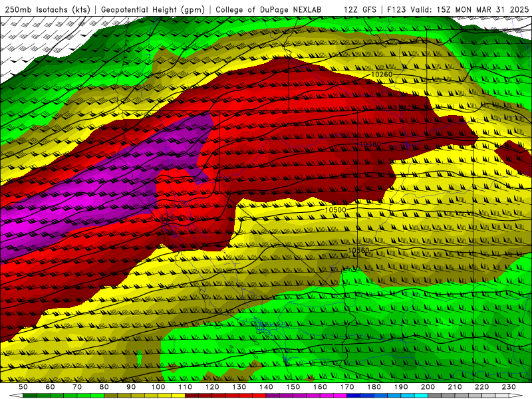Click the 190 knot legend value
This screenshot has height=399, width=532.
pyautogui.click(x=401, y=387)
